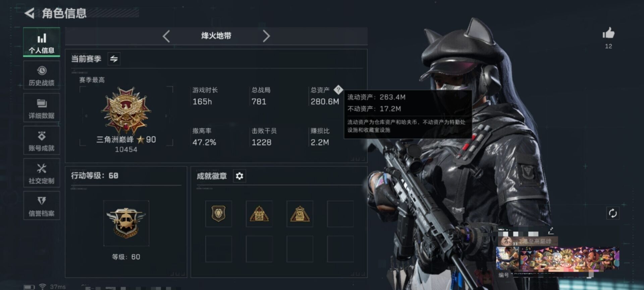The width and height of the screenshot is (644, 290).
Task: Toggle the season switch next to 当前赛季
Action: click(114, 59)
